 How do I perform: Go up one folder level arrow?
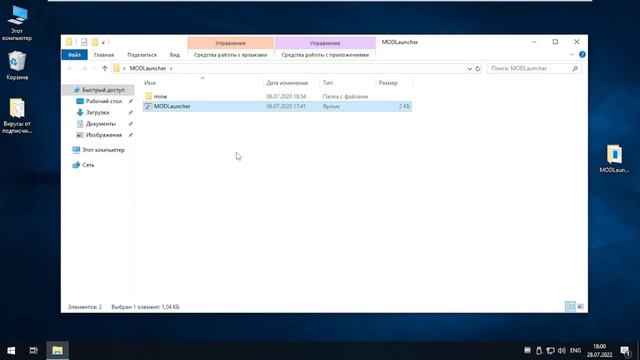105,69
